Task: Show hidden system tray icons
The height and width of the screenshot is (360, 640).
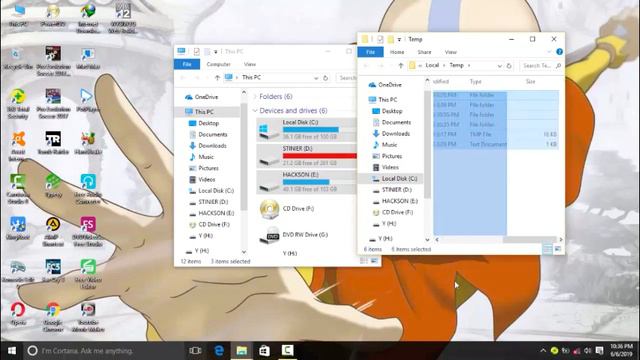Action: (x=543, y=351)
